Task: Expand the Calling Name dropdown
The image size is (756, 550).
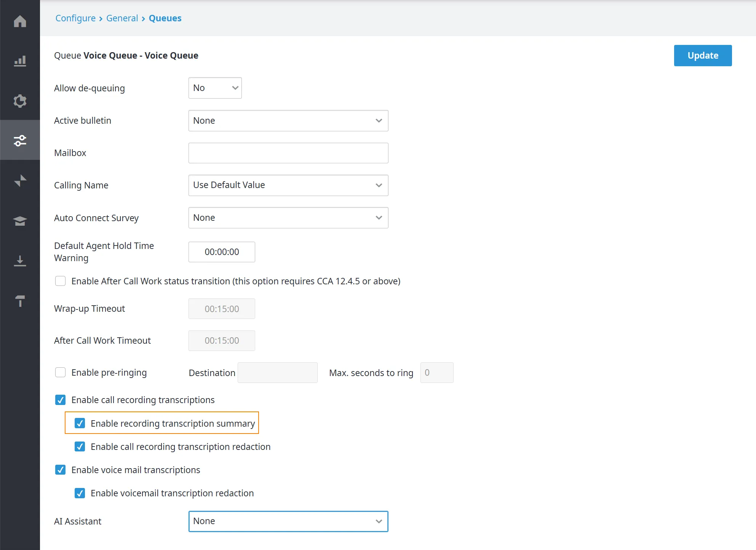Action: pos(288,185)
